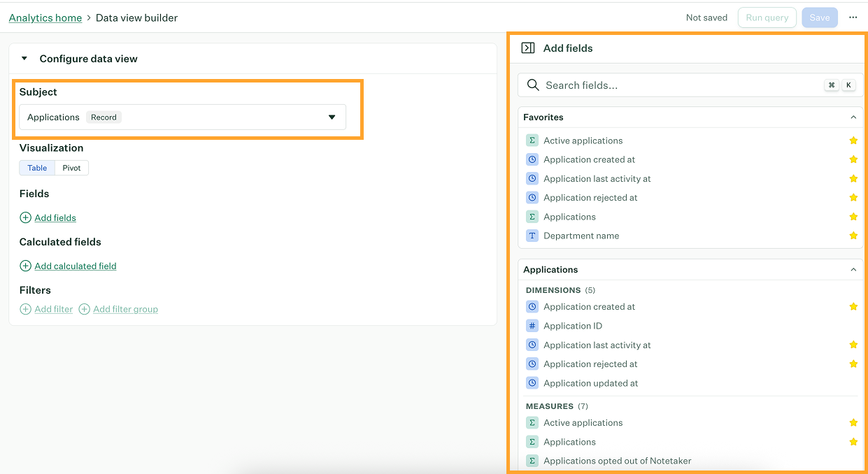Select Application updated at field

[591, 383]
